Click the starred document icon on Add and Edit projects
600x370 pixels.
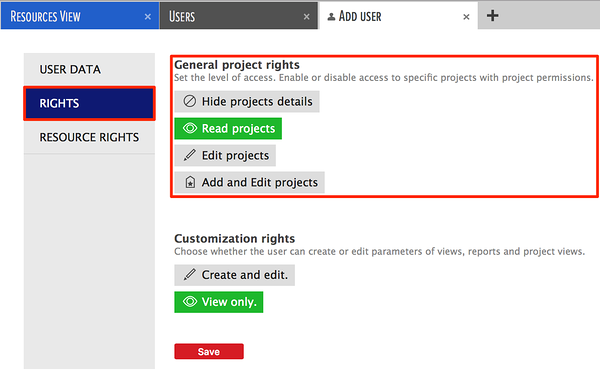coord(190,182)
